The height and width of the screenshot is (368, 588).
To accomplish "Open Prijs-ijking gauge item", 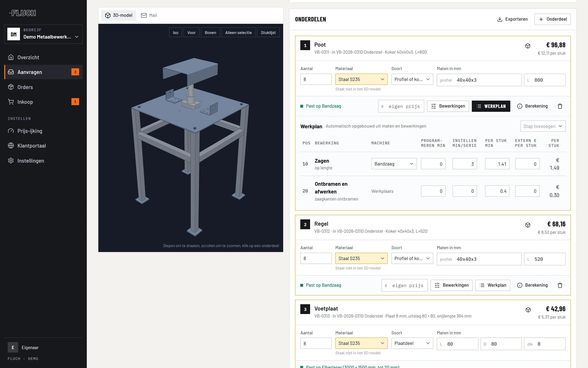I will 43,131.
